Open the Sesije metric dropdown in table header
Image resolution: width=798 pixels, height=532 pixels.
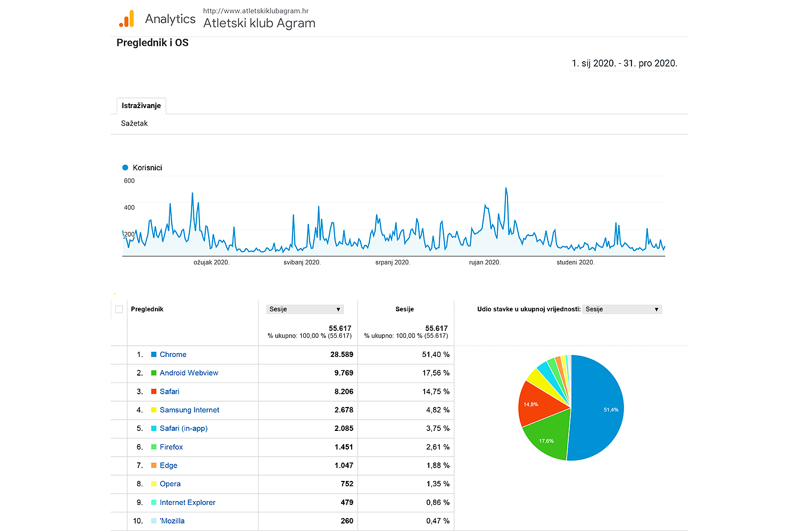305,309
